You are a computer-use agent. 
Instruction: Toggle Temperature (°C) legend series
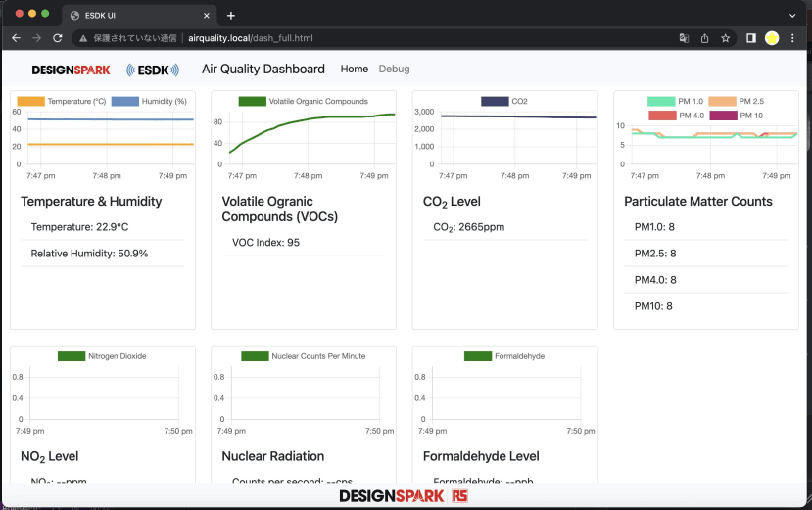(x=61, y=102)
